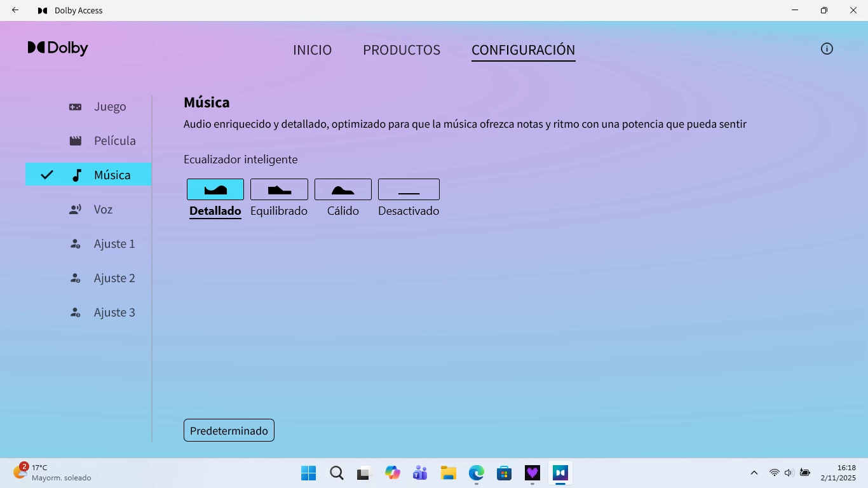868x488 pixels.
Task: Select the Detallado equalizer preset
Action: click(x=215, y=189)
